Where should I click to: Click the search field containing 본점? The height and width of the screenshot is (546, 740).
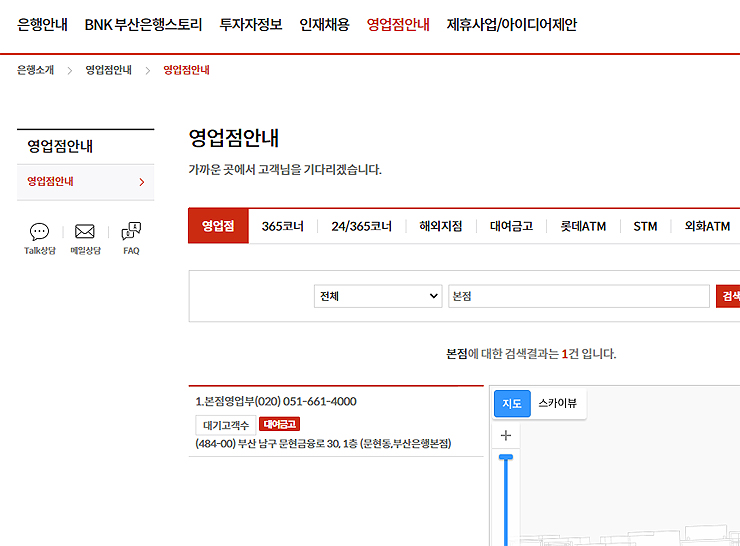click(x=579, y=296)
